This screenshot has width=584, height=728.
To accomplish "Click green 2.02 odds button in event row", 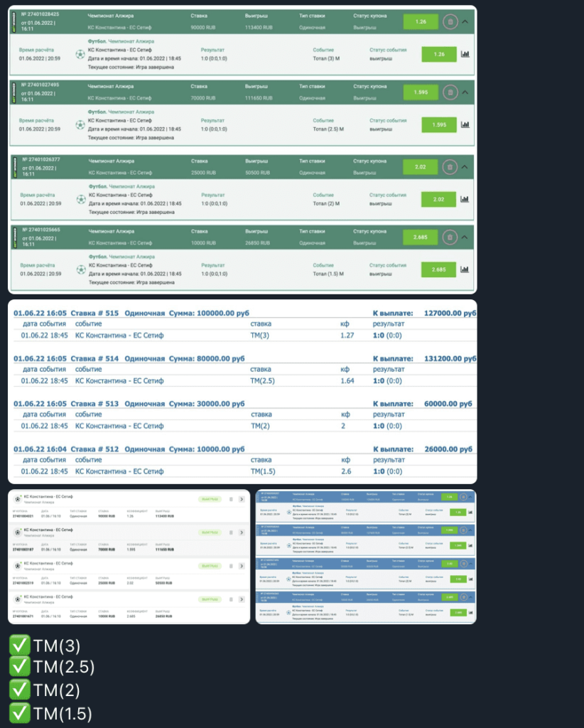I will tap(438, 200).
